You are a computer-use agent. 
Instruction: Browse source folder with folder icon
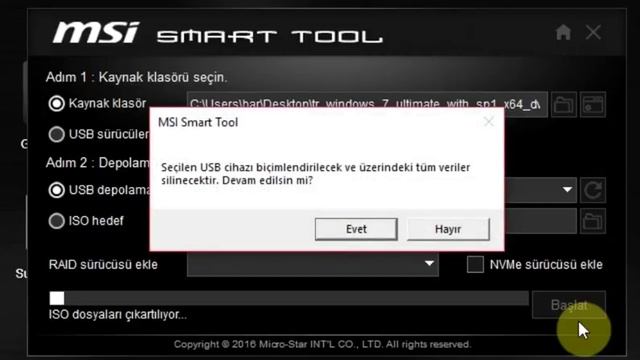tap(564, 105)
